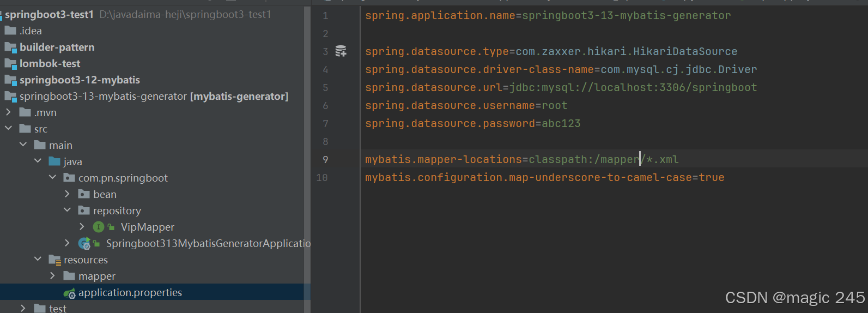Click the VipMapper interface icon

click(x=99, y=227)
